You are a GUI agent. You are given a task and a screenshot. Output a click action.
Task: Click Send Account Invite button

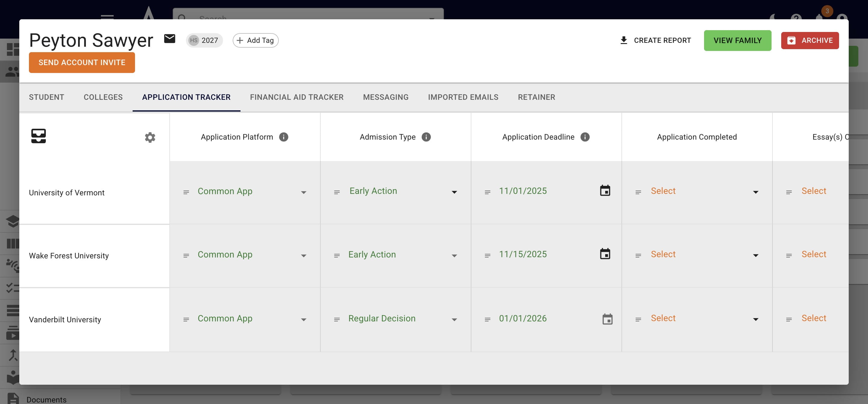point(82,62)
